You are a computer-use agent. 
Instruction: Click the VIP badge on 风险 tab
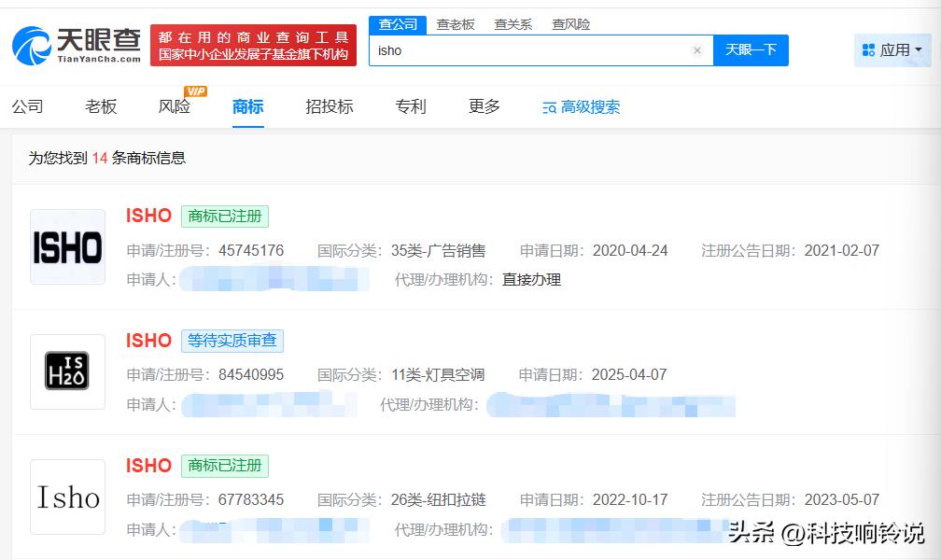pos(192,93)
